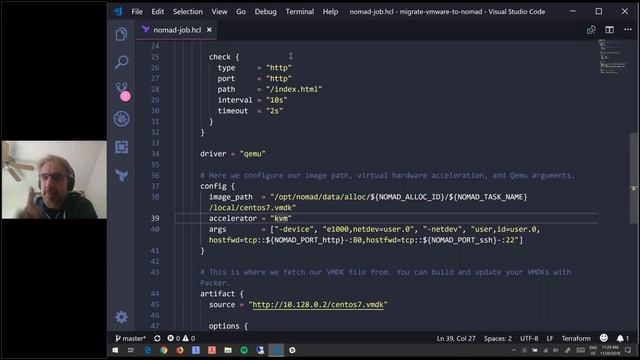Change the LF end-of-line sequence

click(x=550, y=338)
